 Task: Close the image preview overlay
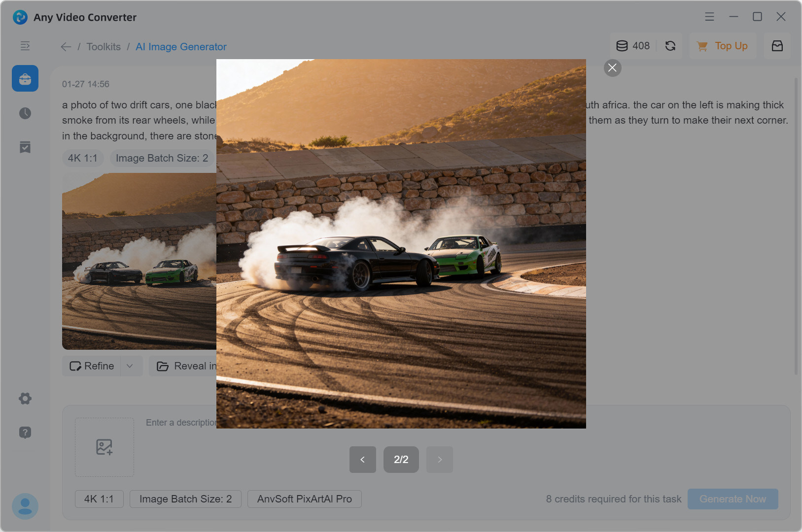click(612, 68)
